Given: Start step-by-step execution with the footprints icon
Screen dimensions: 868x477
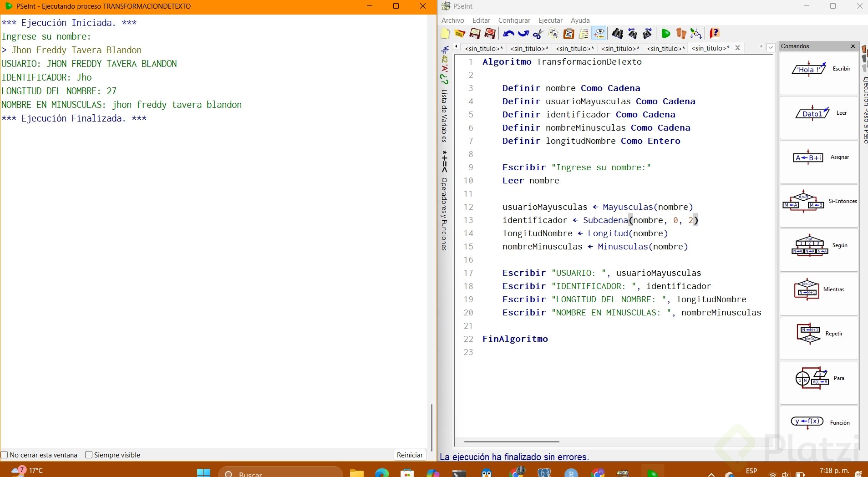Looking at the screenshot, I should click(681, 34).
